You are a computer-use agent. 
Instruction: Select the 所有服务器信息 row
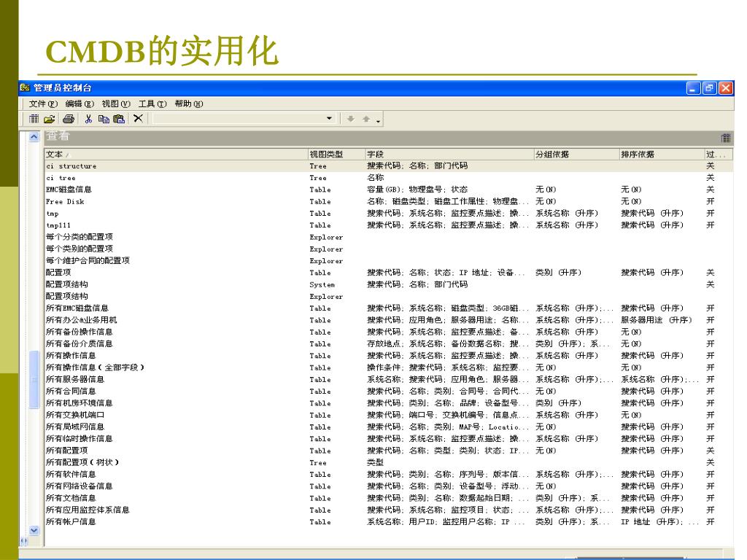[x=75, y=379]
